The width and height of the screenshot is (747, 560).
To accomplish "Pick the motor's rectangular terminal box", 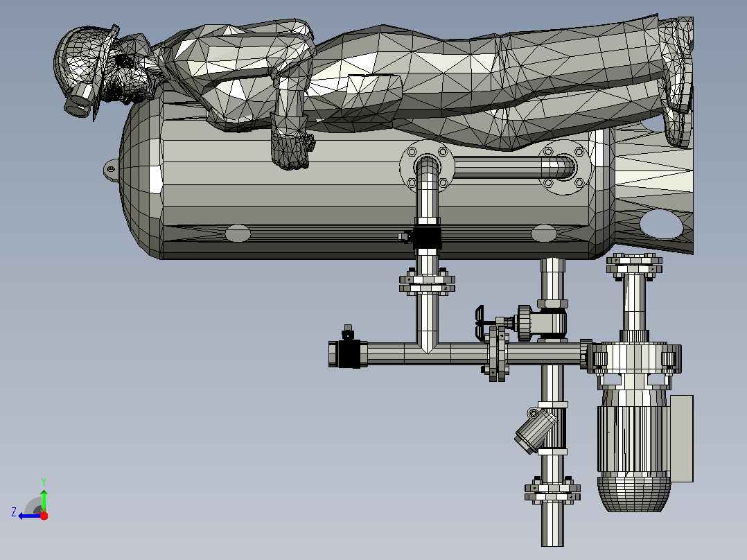I will [682, 438].
